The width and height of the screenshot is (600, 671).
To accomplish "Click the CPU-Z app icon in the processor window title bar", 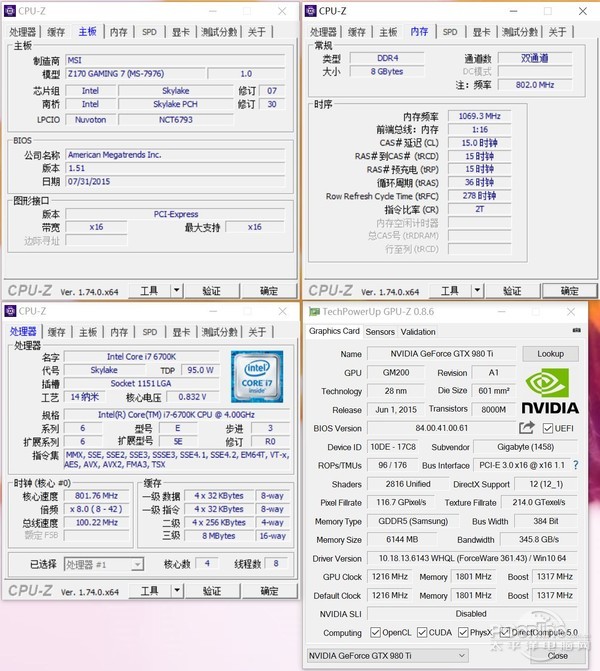I will pyautogui.click(x=10, y=311).
